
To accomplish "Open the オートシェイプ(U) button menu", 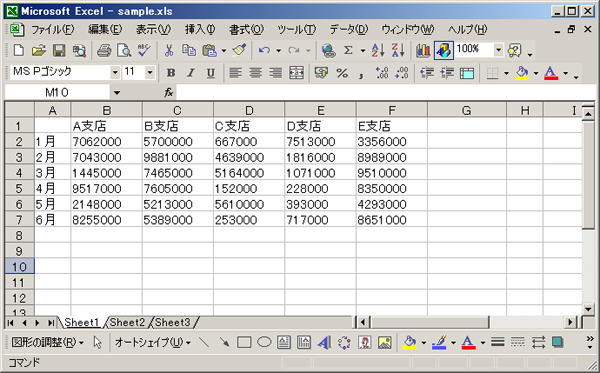I will pos(152,342).
